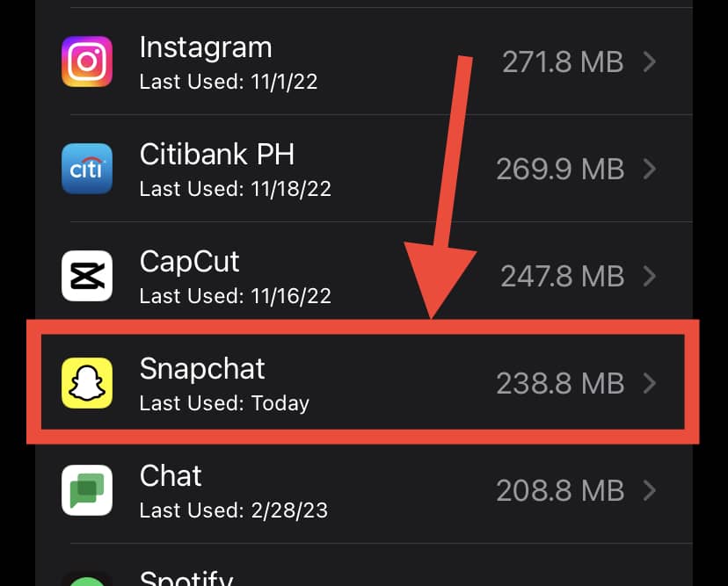728x586 pixels.
Task: Open Snapchat app name entry
Action: [202, 370]
